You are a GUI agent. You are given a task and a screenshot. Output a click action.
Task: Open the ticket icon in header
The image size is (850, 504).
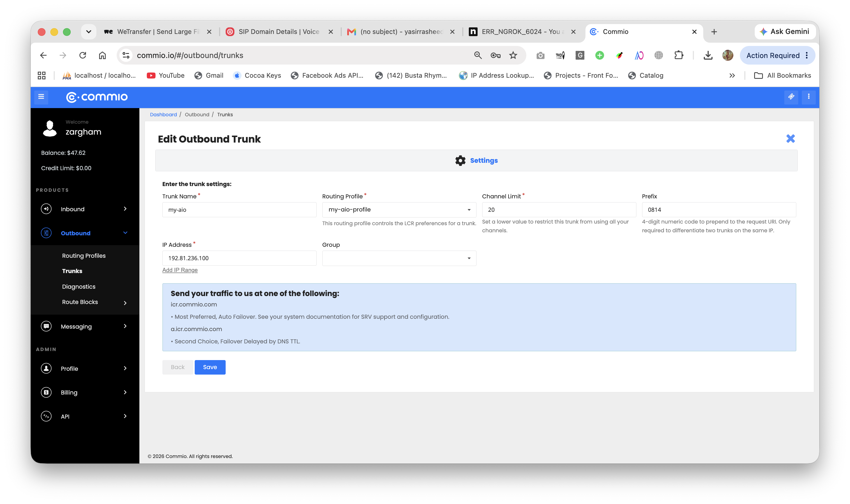[791, 97]
